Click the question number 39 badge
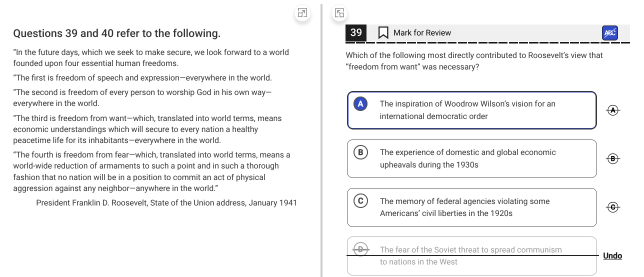This screenshot has width=644, height=277. point(356,33)
